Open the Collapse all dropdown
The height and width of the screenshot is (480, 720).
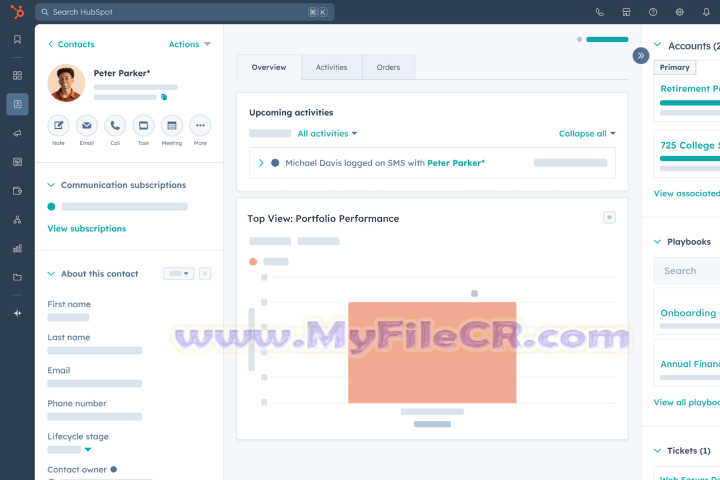[x=587, y=134]
